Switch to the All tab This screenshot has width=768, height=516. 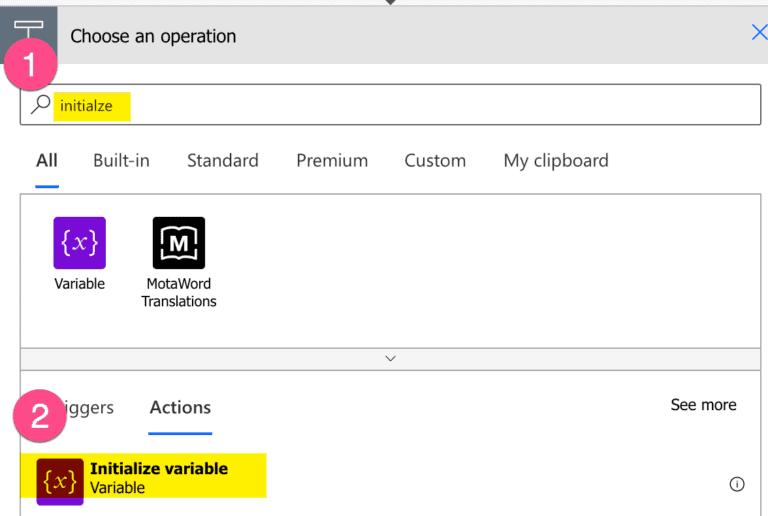47,160
